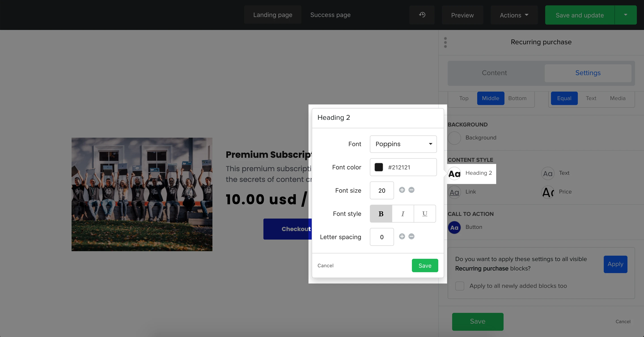Click the version history clock icon

click(x=422, y=15)
